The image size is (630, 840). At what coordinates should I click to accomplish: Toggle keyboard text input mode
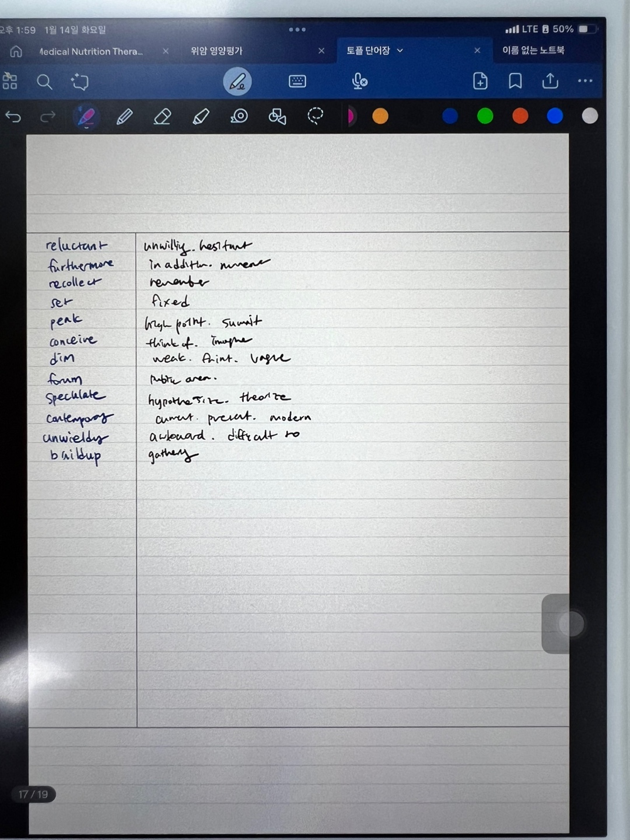pyautogui.click(x=297, y=81)
